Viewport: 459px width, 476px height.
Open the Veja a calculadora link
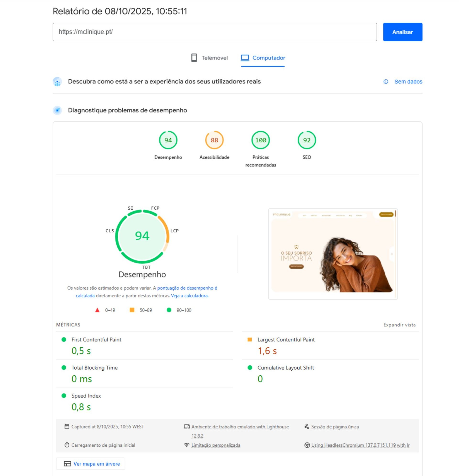(x=190, y=296)
